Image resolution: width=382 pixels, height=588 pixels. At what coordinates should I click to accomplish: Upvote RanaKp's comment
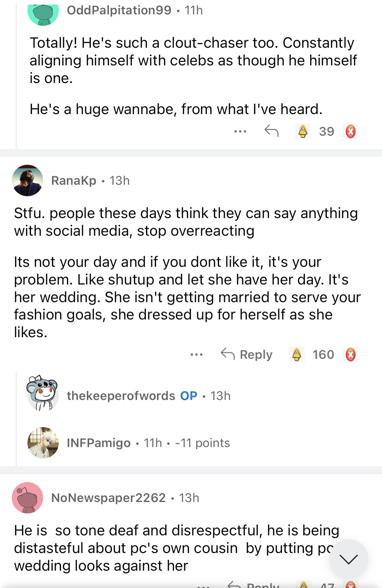[x=297, y=355]
